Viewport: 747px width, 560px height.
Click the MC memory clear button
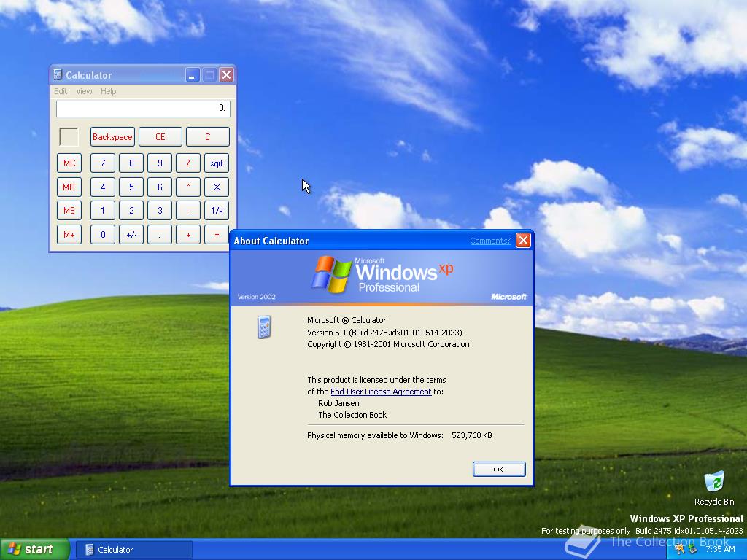coord(69,163)
